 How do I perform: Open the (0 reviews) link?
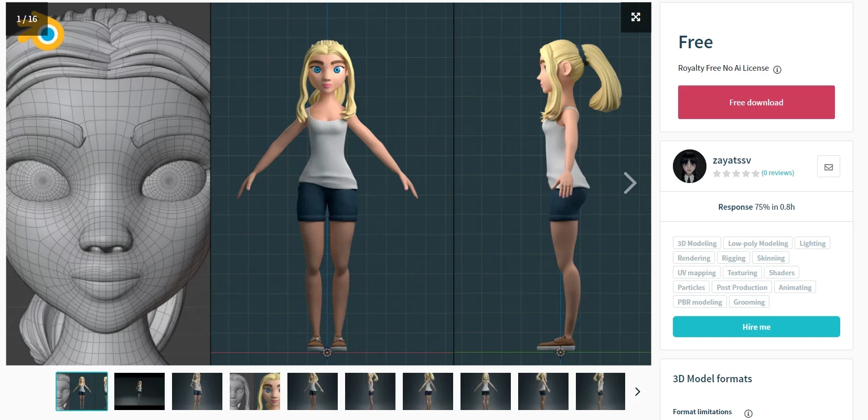pyautogui.click(x=778, y=173)
